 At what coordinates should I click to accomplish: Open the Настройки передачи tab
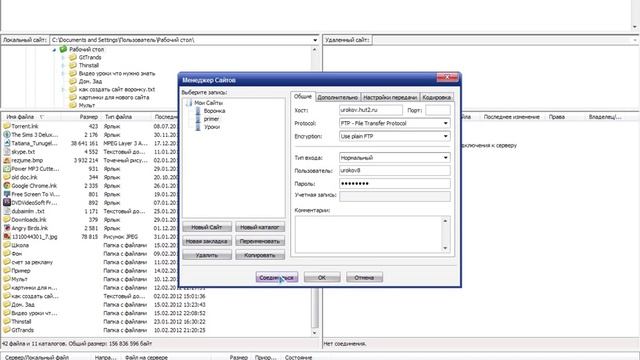click(x=390, y=97)
